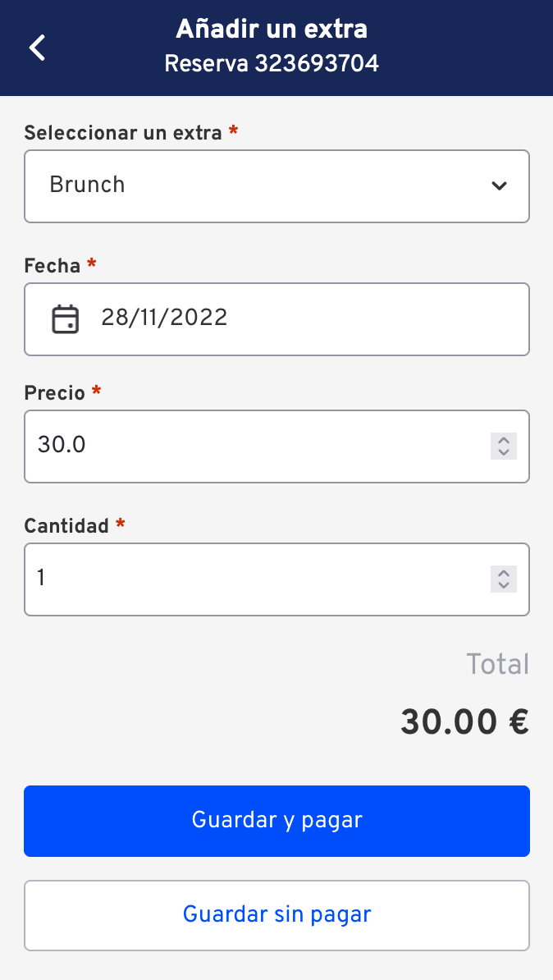Open the Seleccionar un extra dropdown
This screenshot has height=980, width=553.
pyautogui.click(x=276, y=186)
